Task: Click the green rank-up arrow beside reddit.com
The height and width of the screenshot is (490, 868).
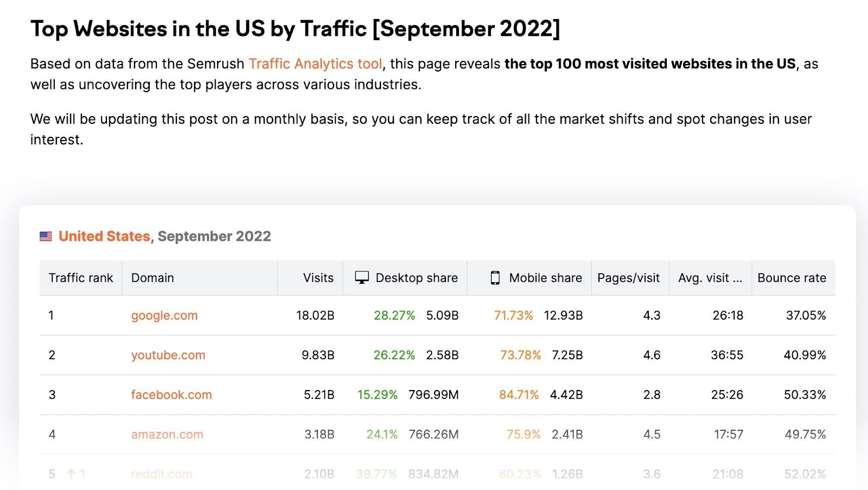Action: tap(71, 474)
